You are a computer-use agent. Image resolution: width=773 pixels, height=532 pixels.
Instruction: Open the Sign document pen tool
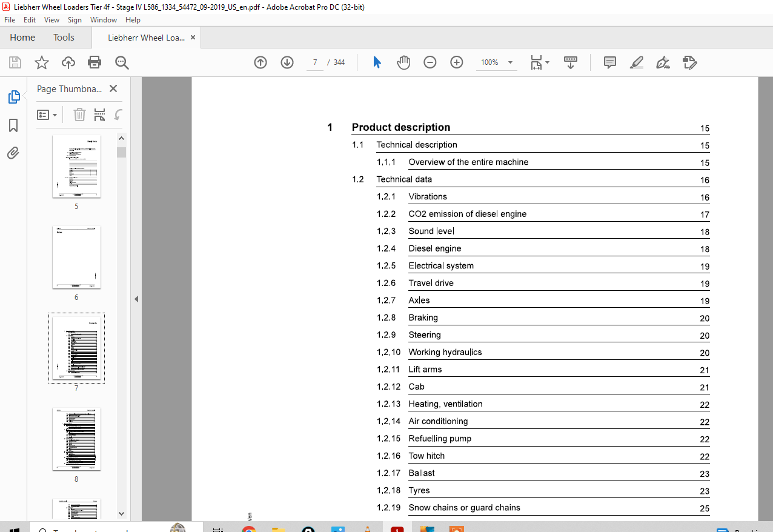(663, 62)
